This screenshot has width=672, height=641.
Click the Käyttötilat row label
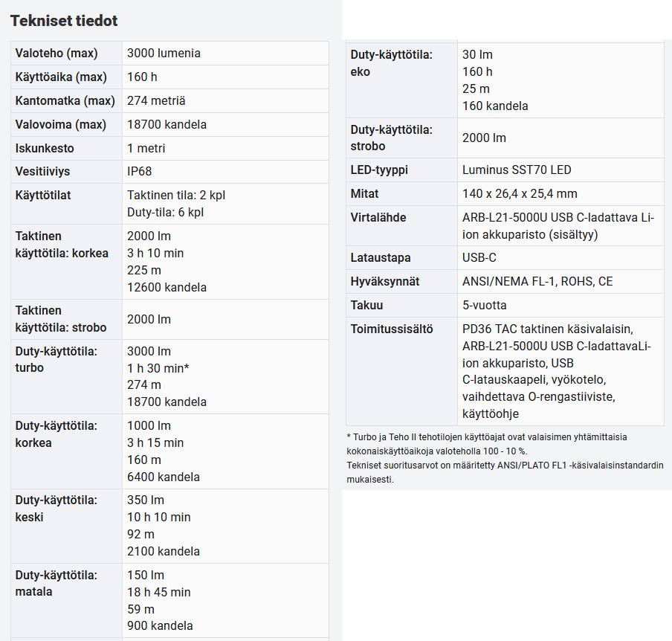point(43,196)
